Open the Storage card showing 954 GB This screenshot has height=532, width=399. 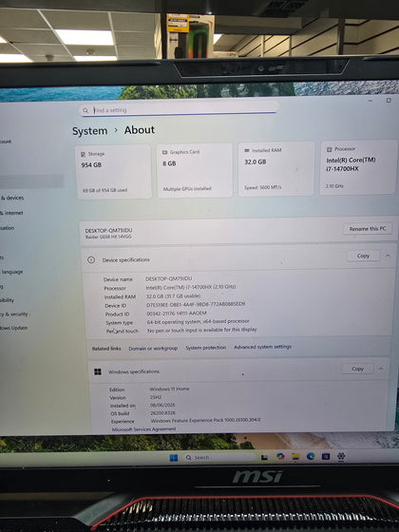[113, 172]
